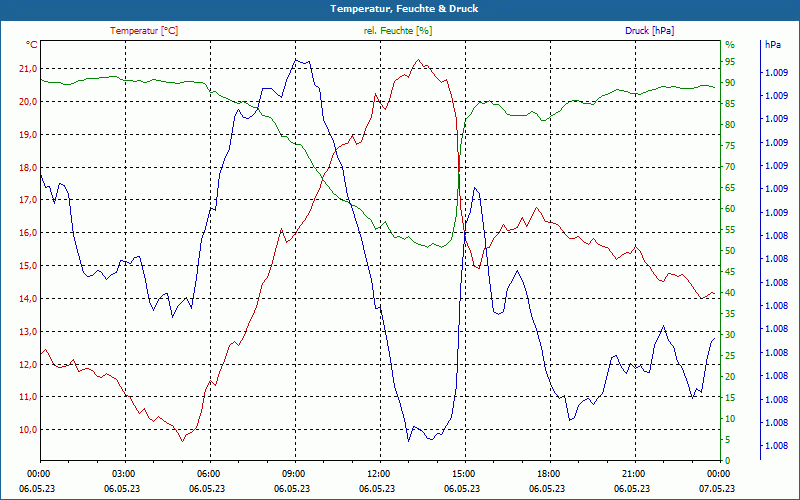Viewport: 800px width, 500px height.
Task: Click the blue 'hPa' axis unit label
Action: (x=772, y=45)
